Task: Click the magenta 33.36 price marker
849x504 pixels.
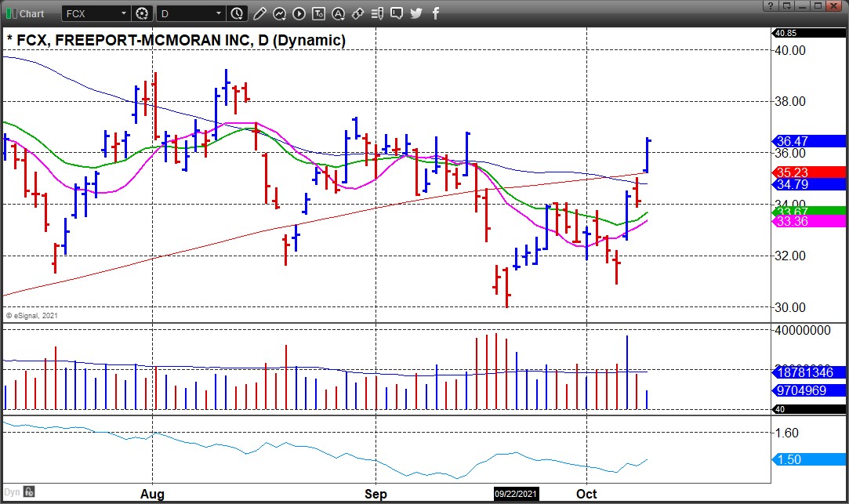Action: [808, 221]
